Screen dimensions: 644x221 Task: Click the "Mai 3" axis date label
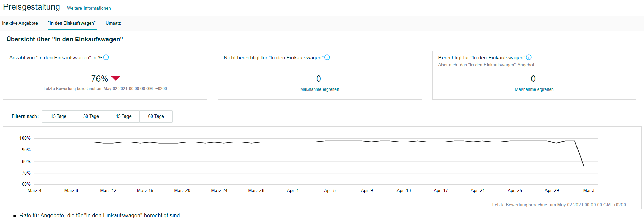pos(588,191)
